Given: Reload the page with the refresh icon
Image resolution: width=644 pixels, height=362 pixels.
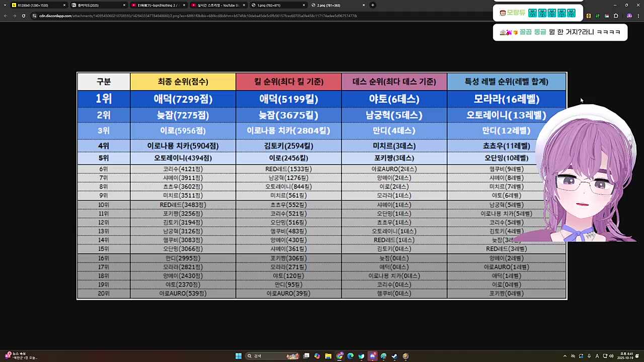Looking at the screenshot, I should click(23, 16).
